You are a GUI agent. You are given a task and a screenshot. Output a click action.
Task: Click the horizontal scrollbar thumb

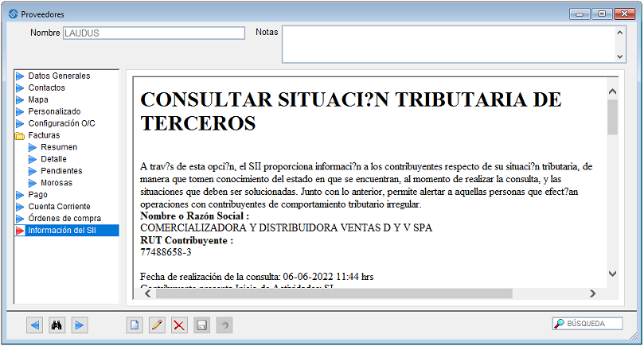(x=334, y=294)
